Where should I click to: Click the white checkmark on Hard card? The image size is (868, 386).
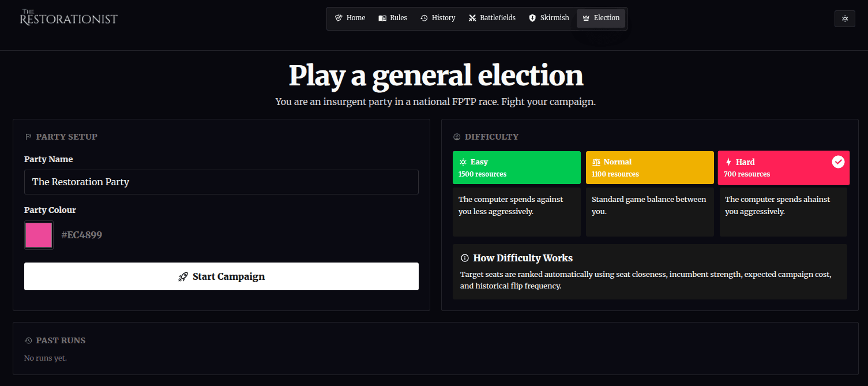point(838,162)
